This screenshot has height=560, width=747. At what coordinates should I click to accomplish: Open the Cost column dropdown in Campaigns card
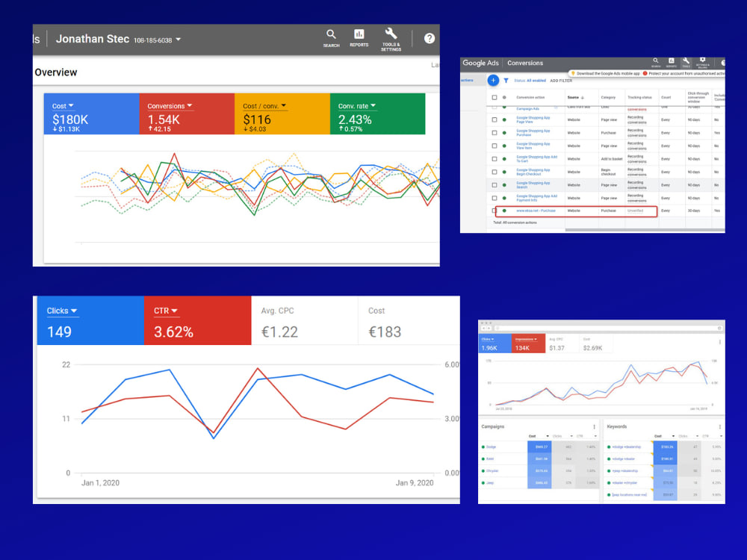(539, 436)
